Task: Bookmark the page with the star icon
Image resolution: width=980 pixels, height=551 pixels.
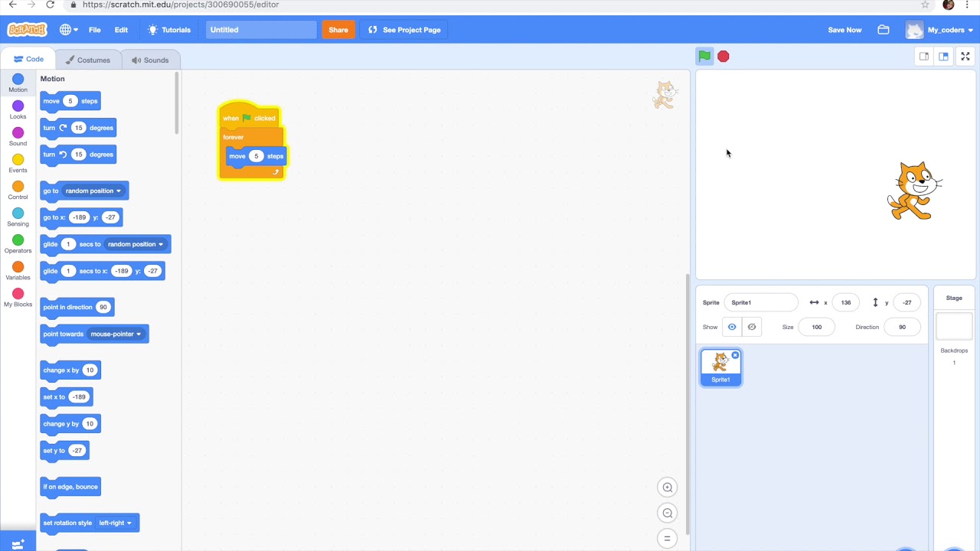Action: pyautogui.click(x=925, y=5)
